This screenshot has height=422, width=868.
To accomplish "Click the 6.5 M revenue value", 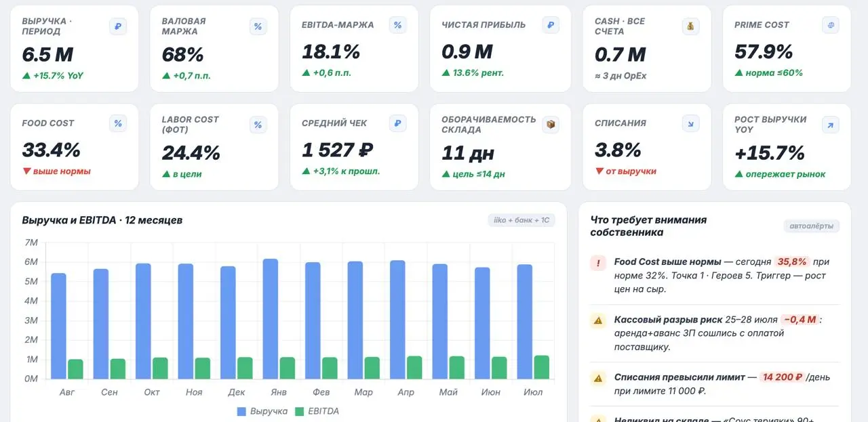I will point(47,54).
